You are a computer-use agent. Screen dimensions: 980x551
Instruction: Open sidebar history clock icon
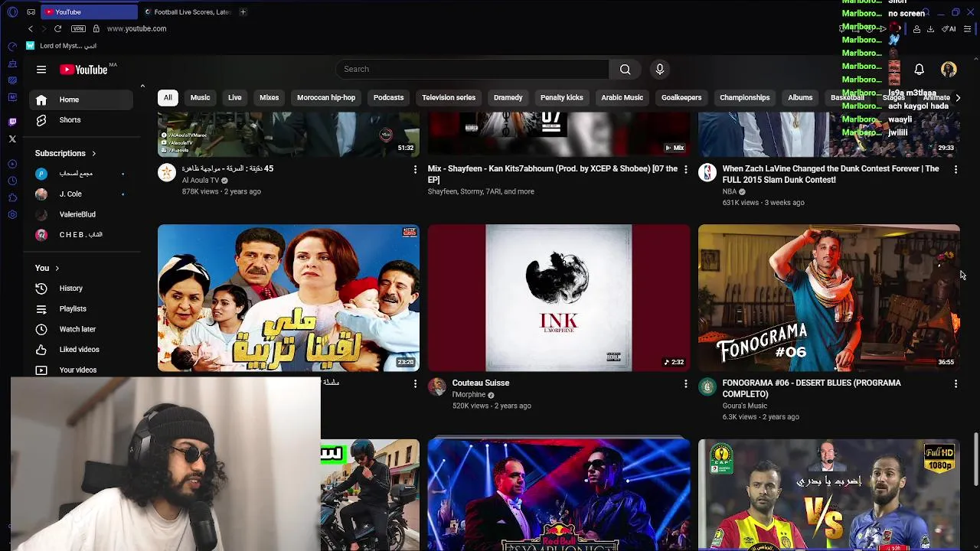[x=12, y=181]
